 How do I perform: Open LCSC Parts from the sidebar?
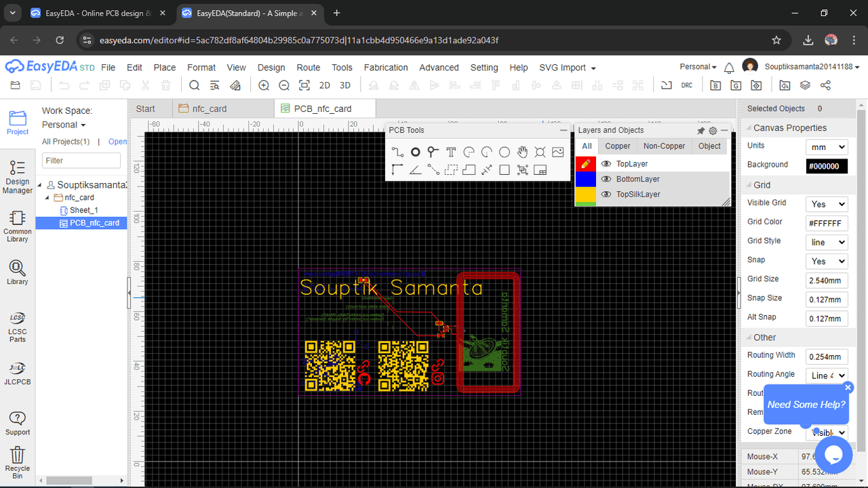(x=18, y=327)
